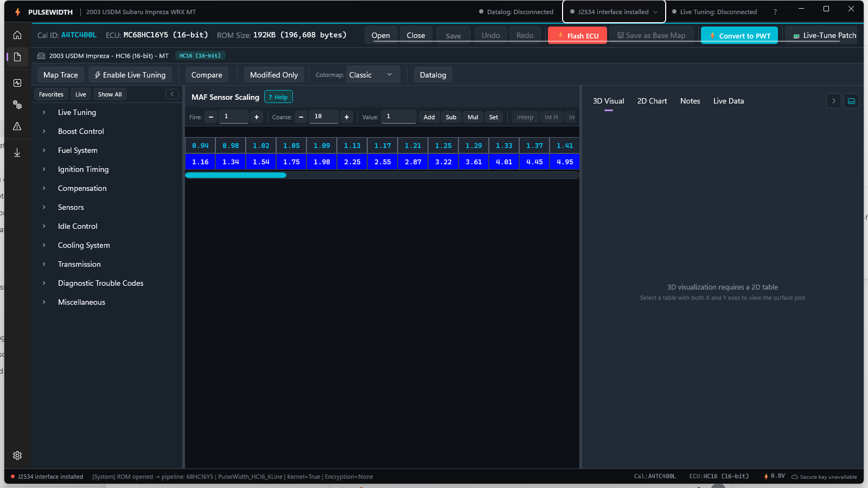The image size is (868, 488).
Task: Open settings gear at sidebar bottom
Action: (x=17, y=455)
